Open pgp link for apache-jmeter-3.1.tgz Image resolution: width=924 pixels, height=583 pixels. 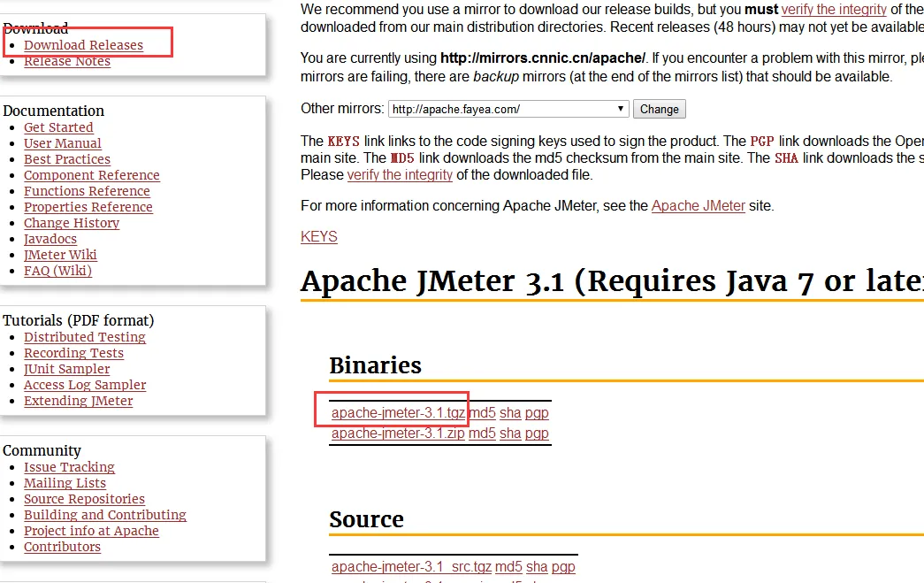(x=537, y=412)
